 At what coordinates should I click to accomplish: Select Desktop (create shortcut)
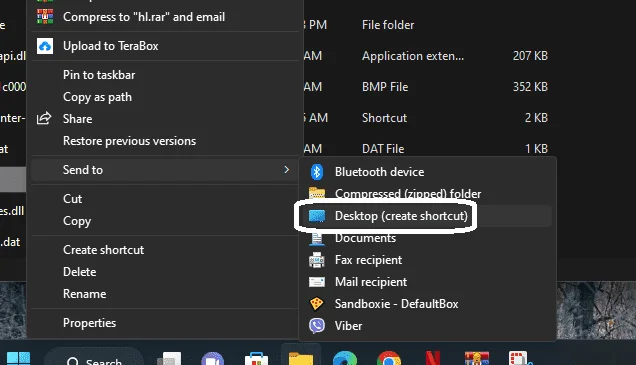(x=428, y=216)
